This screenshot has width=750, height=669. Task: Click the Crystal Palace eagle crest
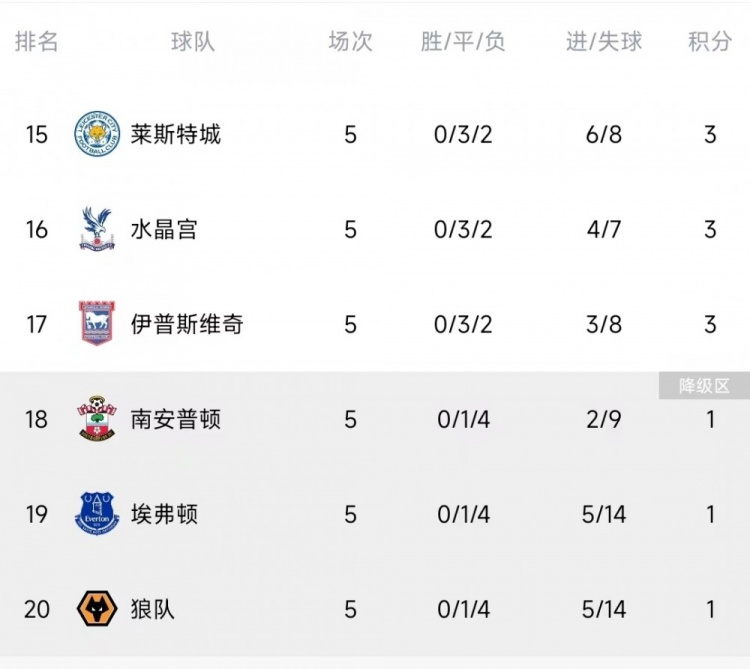(97, 229)
